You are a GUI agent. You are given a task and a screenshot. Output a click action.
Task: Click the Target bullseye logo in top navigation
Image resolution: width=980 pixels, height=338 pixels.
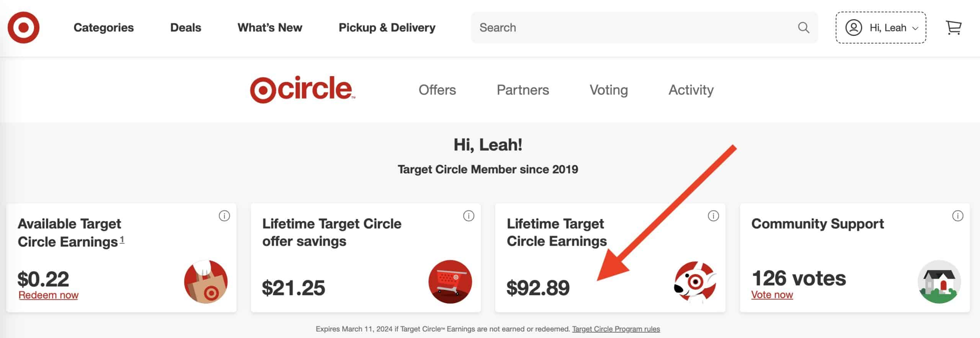[x=24, y=27]
